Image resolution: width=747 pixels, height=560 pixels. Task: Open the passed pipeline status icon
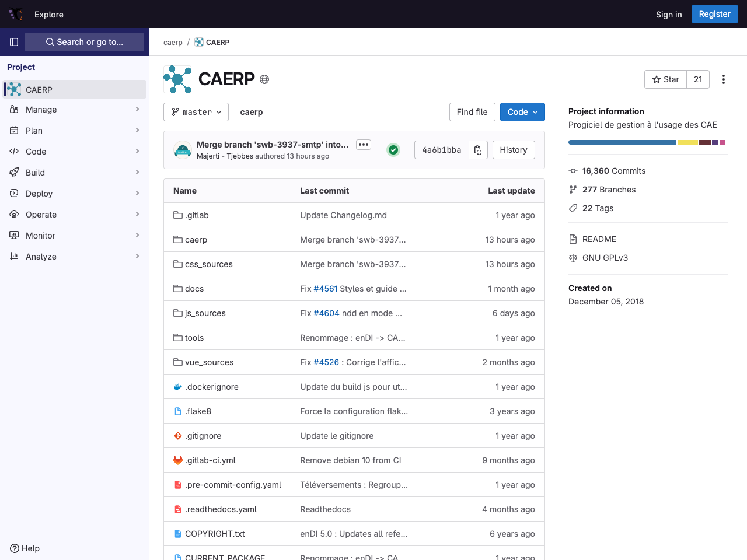[393, 150]
